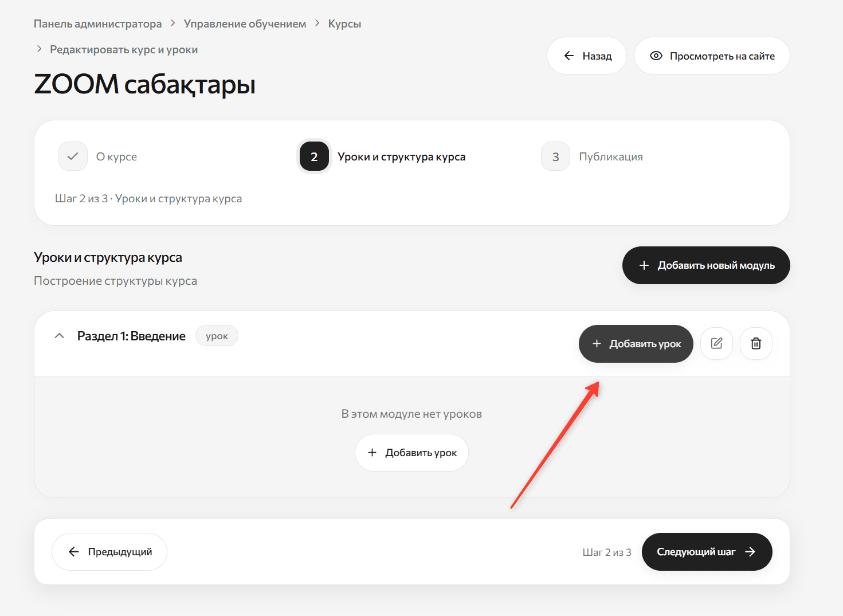Viewport: 843px width, 616px height.
Task: Click the урок tag badge
Action: pyautogui.click(x=217, y=336)
